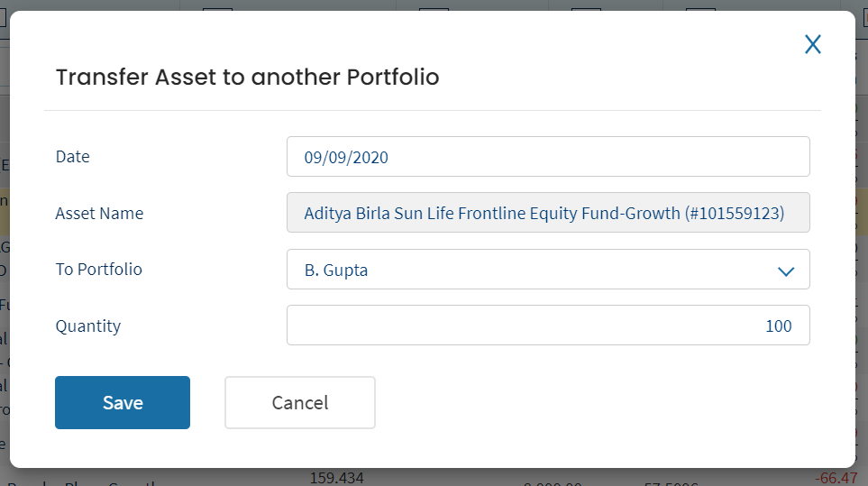Viewport: 868px width, 486px height.
Task: Open the B. Gupta portfolio selector
Action: click(x=547, y=270)
